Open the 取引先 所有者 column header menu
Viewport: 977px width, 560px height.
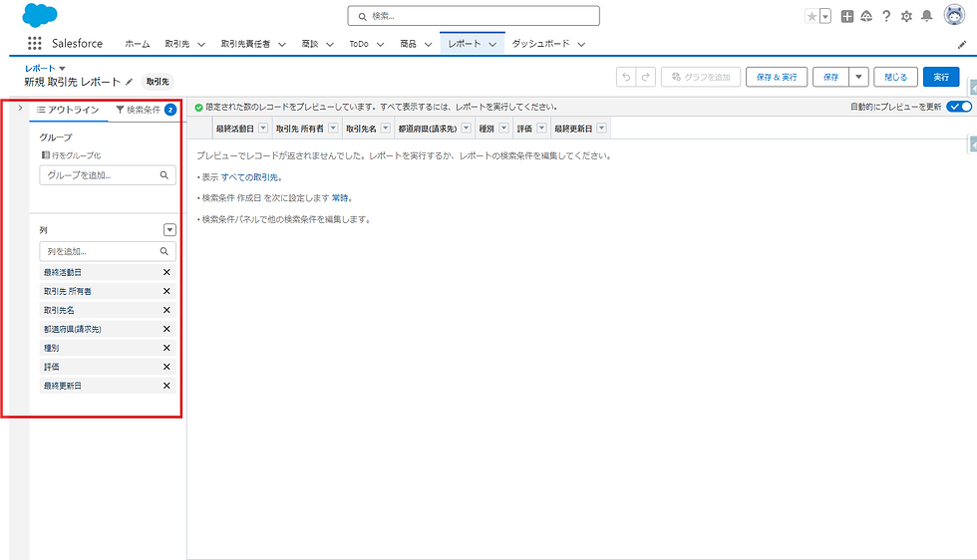tap(333, 129)
